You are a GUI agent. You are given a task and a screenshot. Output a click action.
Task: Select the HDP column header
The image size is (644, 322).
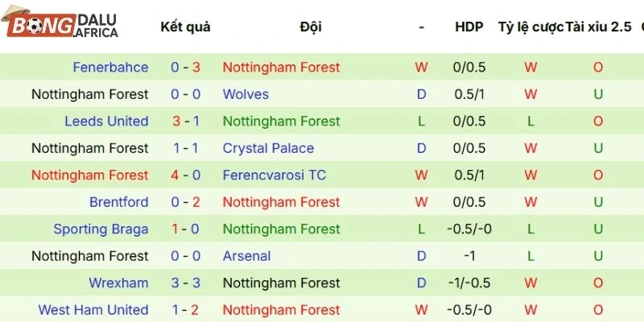(x=469, y=27)
